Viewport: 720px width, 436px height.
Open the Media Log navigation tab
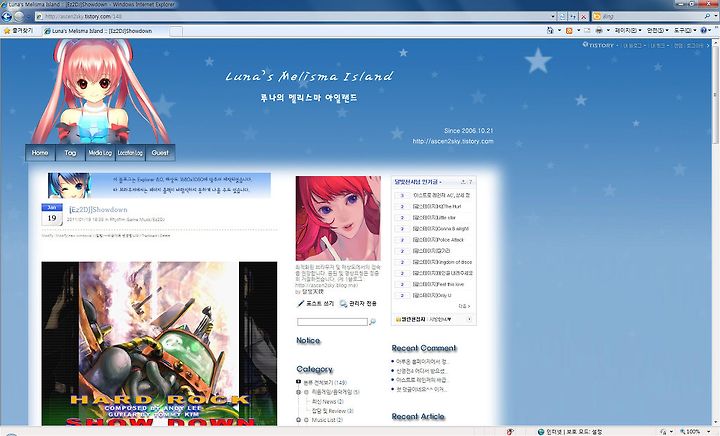coord(100,153)
